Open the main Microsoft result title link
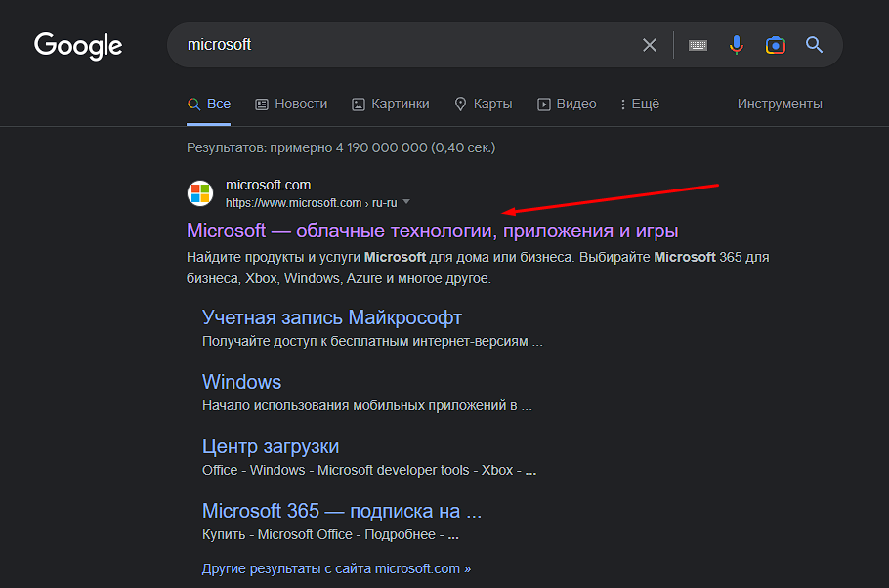Image resolution: width=889 pixels, height=588 pixels. tap(432, 231)
